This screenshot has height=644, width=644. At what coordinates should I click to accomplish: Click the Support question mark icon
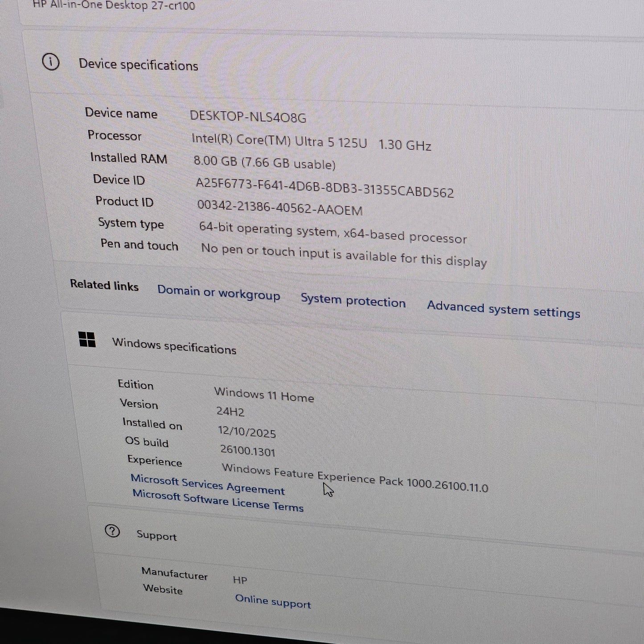coord(113,531)
